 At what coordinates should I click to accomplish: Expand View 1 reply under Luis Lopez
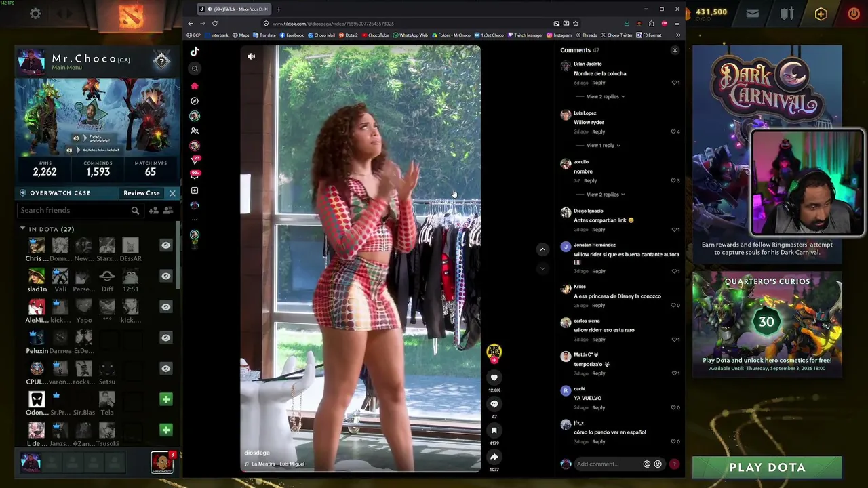pos(604,146)
